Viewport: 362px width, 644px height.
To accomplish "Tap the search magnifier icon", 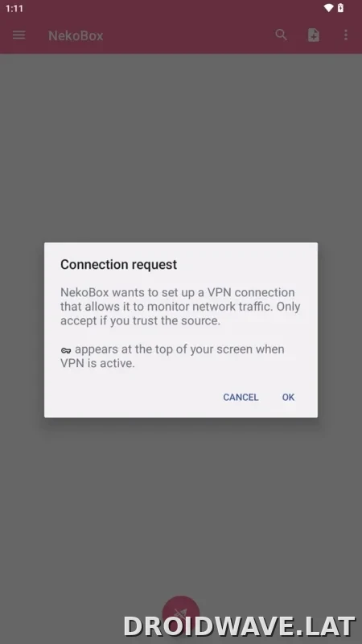I will tap(281, 35).
